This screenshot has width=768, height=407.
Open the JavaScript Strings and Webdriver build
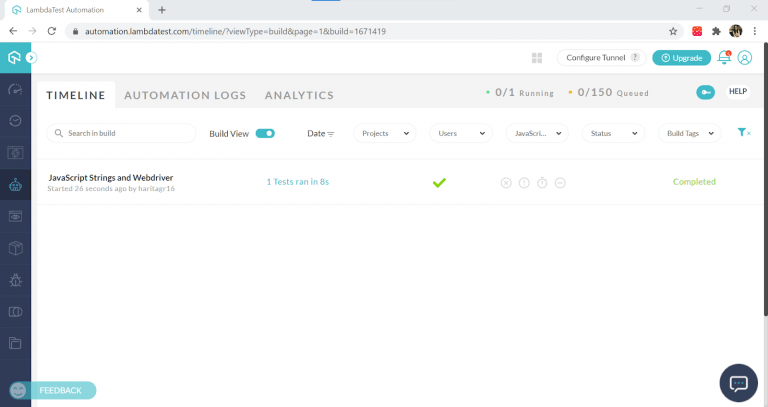(x=111, y=178)
